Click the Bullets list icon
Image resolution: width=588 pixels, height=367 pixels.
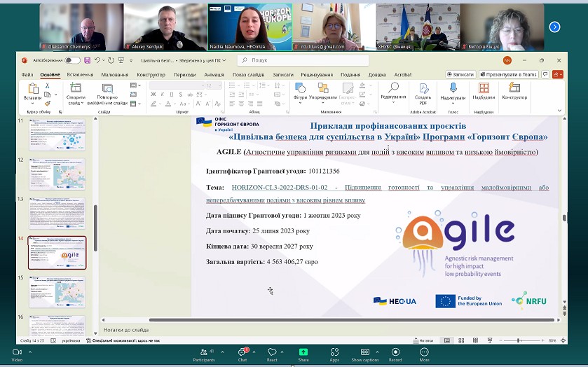coord(233,85)
